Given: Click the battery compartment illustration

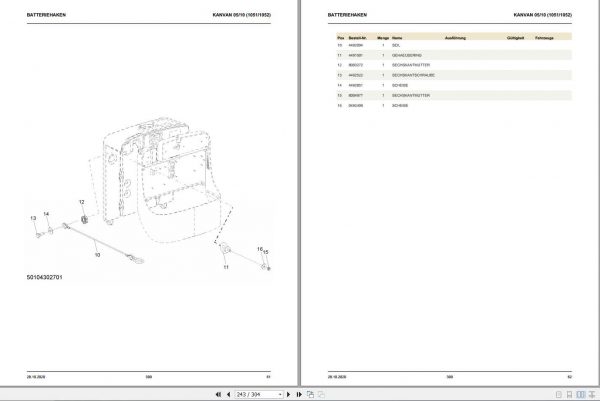Looking at the screenshot, I should tap(161, 180).
